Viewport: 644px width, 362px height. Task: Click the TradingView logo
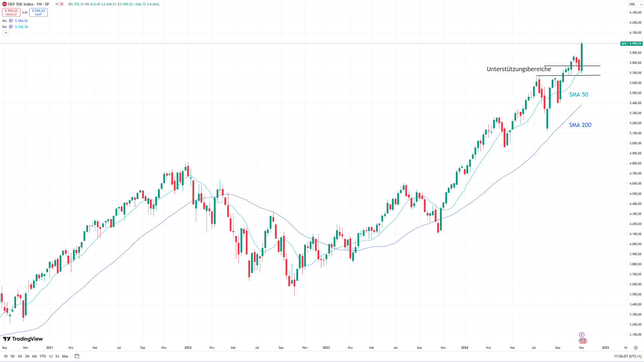23,339
